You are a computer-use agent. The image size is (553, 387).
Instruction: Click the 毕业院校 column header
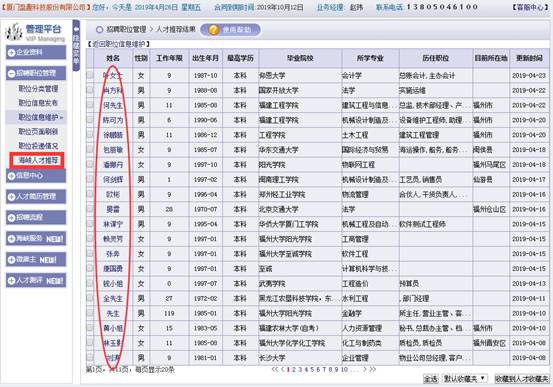pyautogui.click(x=300, y=58)
